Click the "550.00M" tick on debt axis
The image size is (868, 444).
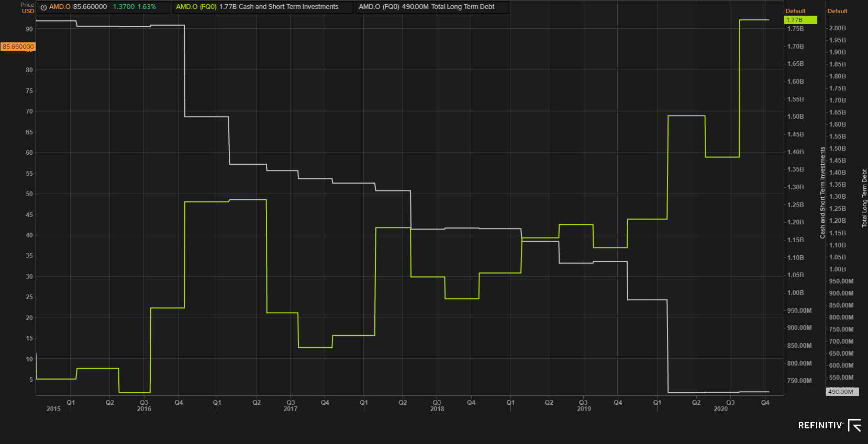pos(841,378)
